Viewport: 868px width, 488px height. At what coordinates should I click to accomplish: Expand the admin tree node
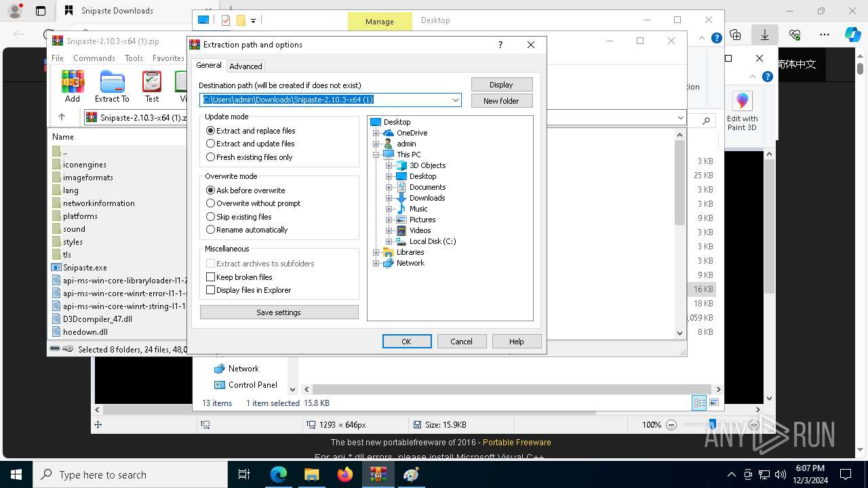coord(376,144)
